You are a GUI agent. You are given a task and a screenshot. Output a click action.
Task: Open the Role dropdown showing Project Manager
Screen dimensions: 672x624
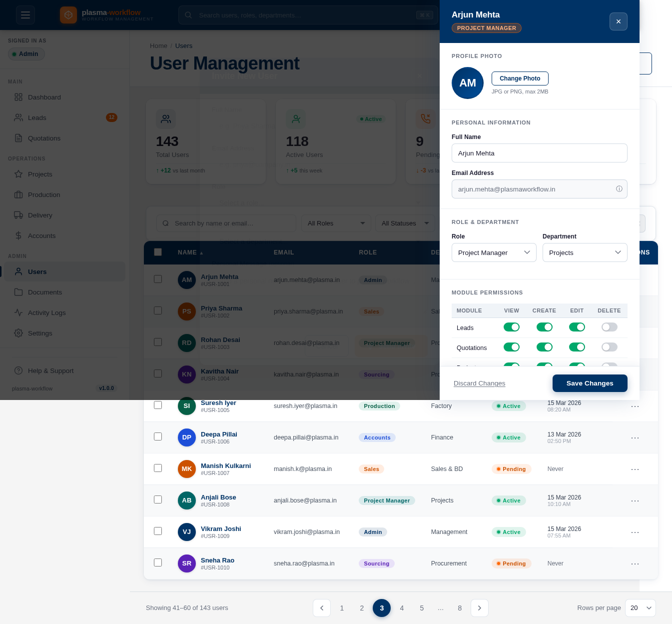494,252
